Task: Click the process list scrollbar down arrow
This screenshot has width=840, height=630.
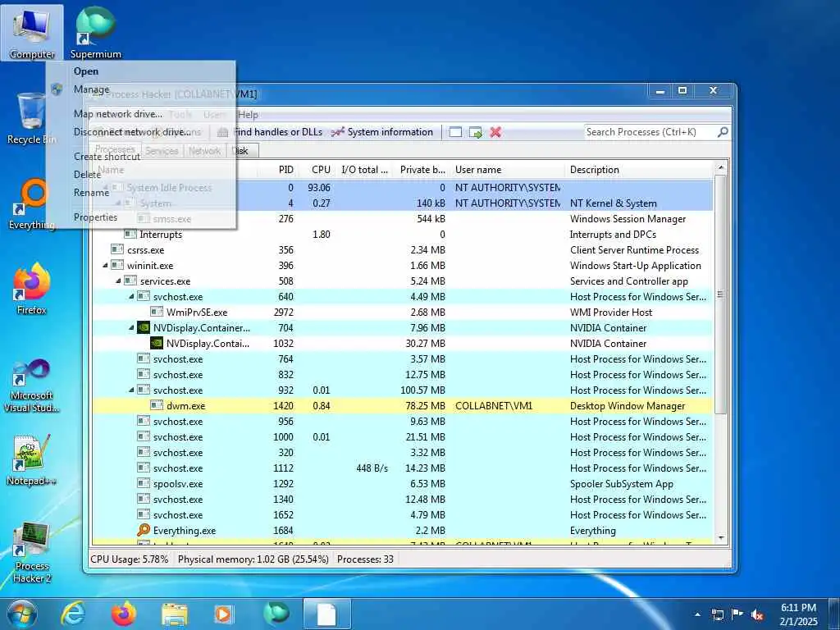Action: (x=721, y=538)
